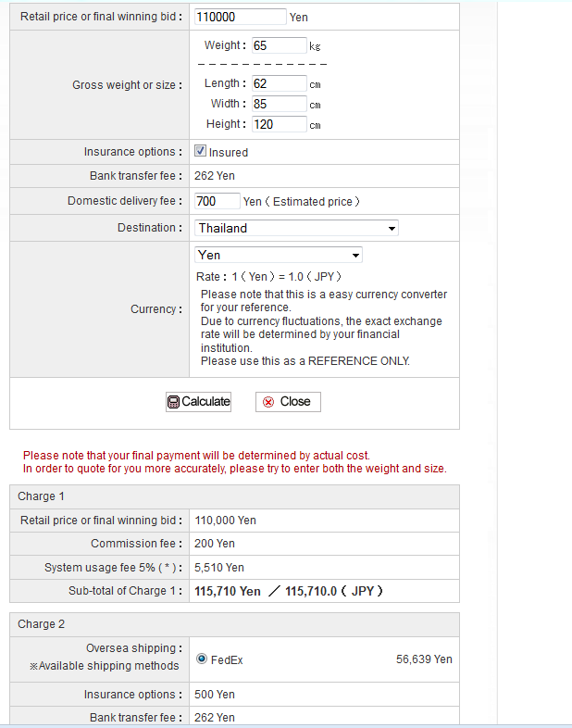572x728 pixels.
Task: Click the red X icon beside Close
Action: pos(268,402)
